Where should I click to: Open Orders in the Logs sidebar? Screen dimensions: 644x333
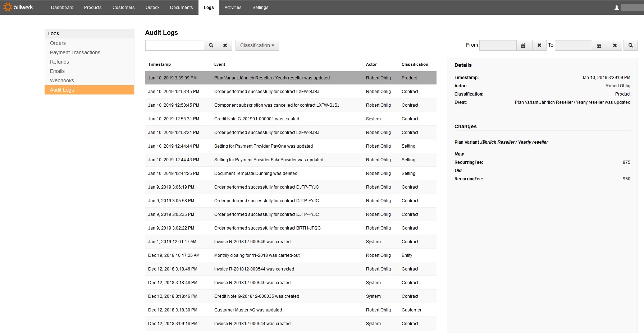point(89,43)
